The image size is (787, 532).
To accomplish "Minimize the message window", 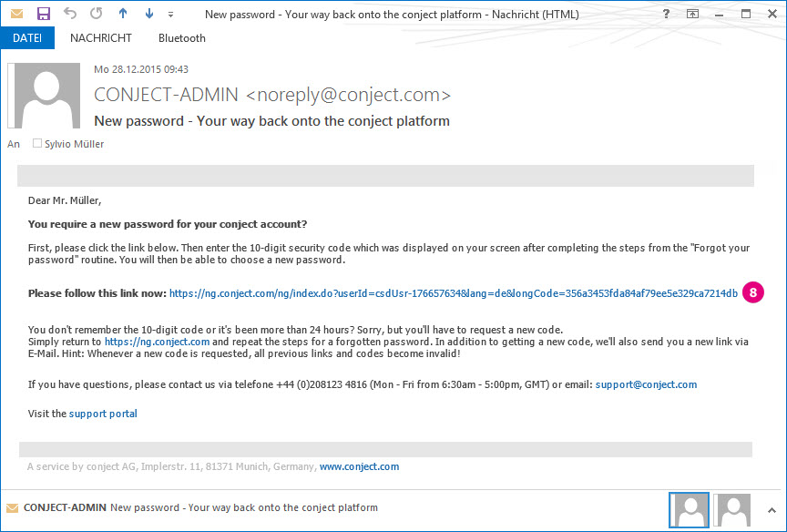I will point(720,15).
